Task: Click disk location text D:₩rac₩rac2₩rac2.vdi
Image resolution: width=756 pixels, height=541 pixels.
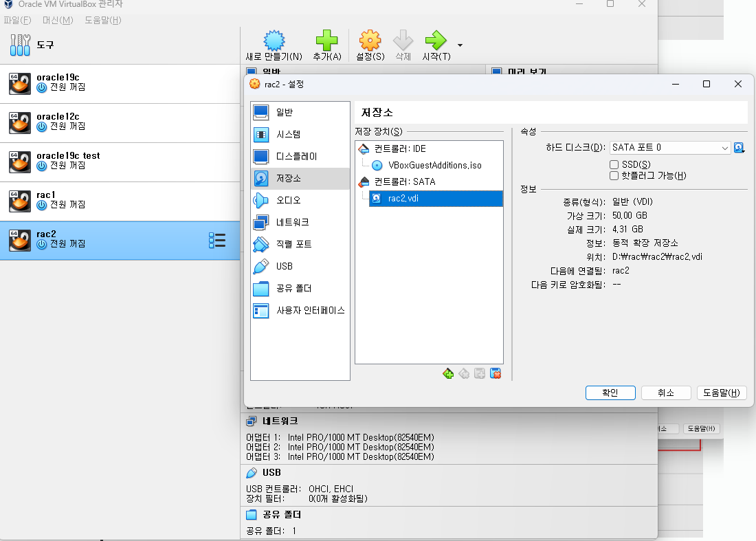Action: tap(657, 257)
